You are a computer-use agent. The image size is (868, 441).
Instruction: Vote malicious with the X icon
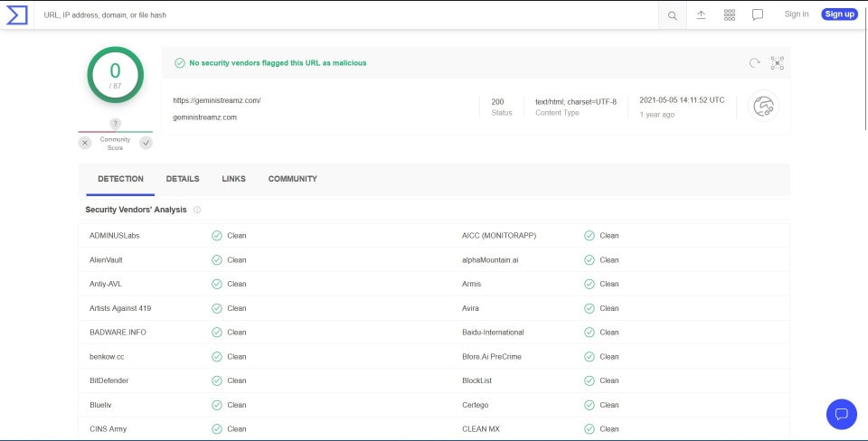point(85,143)
